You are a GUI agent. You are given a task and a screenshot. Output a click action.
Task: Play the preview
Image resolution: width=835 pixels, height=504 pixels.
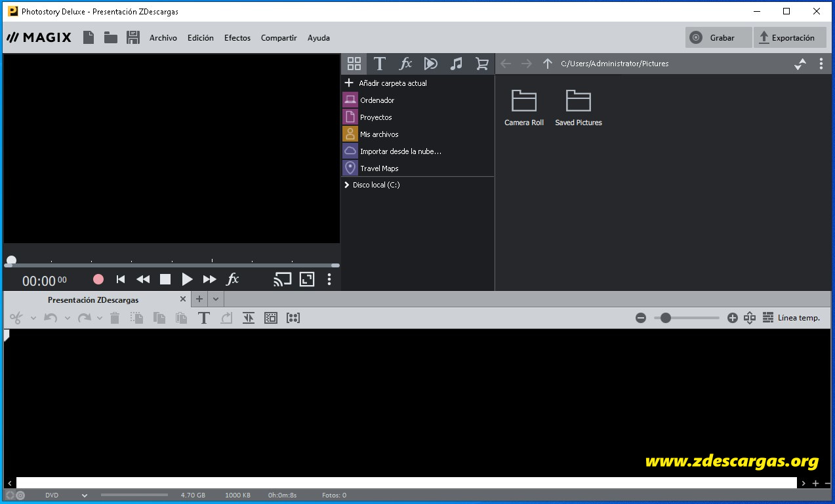coord(187,279)
